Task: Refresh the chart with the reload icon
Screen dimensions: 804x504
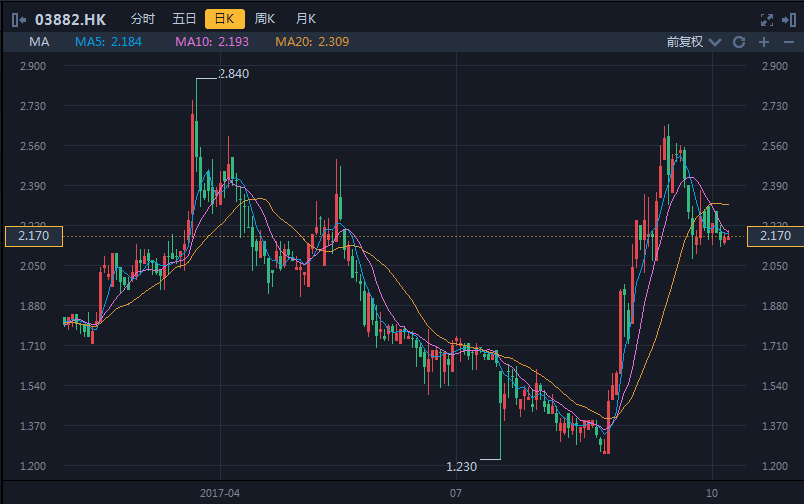Action: [x=739, y=42]
